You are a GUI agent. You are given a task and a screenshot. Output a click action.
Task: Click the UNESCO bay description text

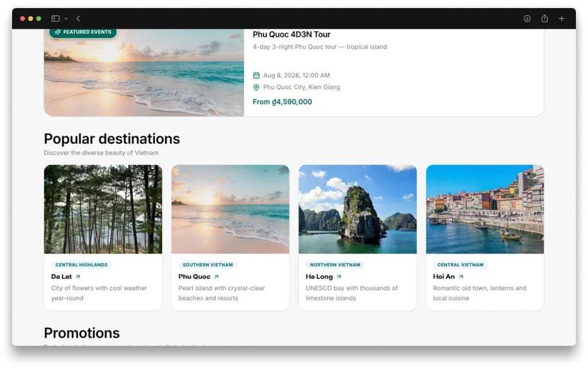352,293
